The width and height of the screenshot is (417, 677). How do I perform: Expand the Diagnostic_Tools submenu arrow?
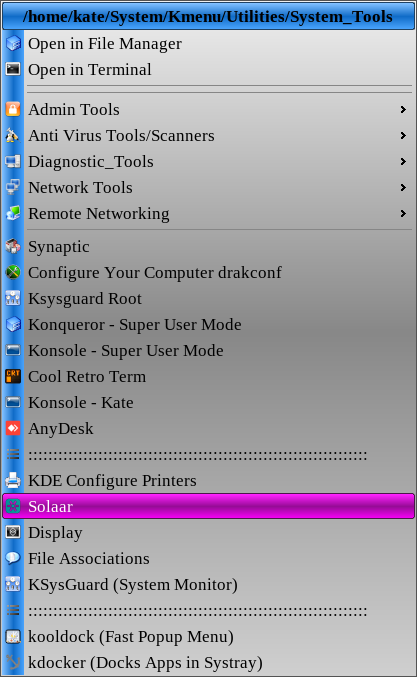[x=403, y=161]
